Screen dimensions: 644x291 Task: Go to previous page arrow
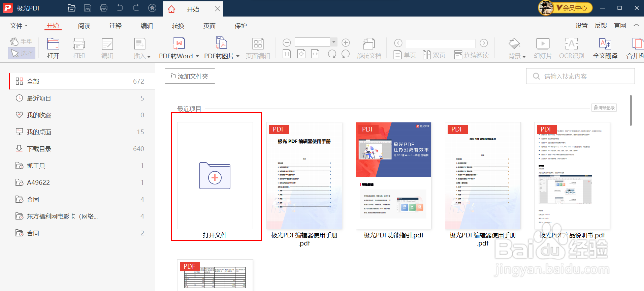(398, 43)
